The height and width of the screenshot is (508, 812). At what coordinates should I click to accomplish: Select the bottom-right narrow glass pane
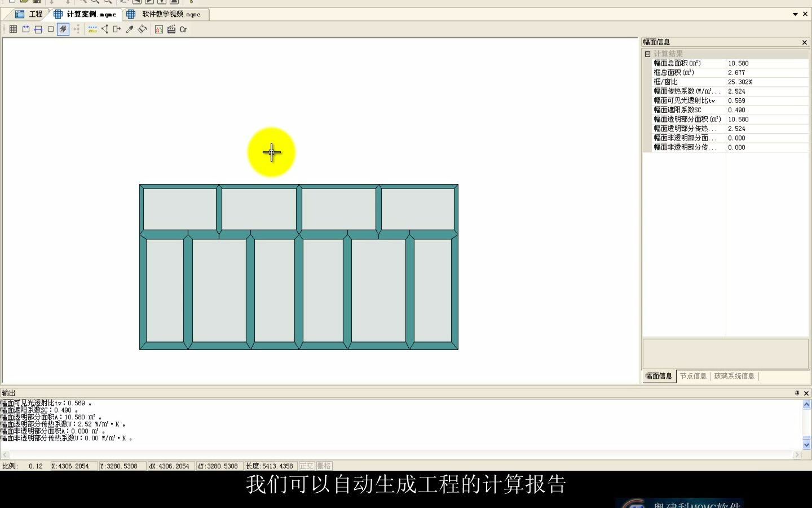(433, 291)
